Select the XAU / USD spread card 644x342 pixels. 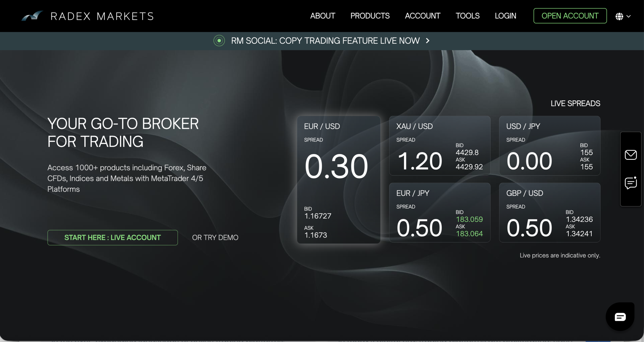(x=440, y=146)
